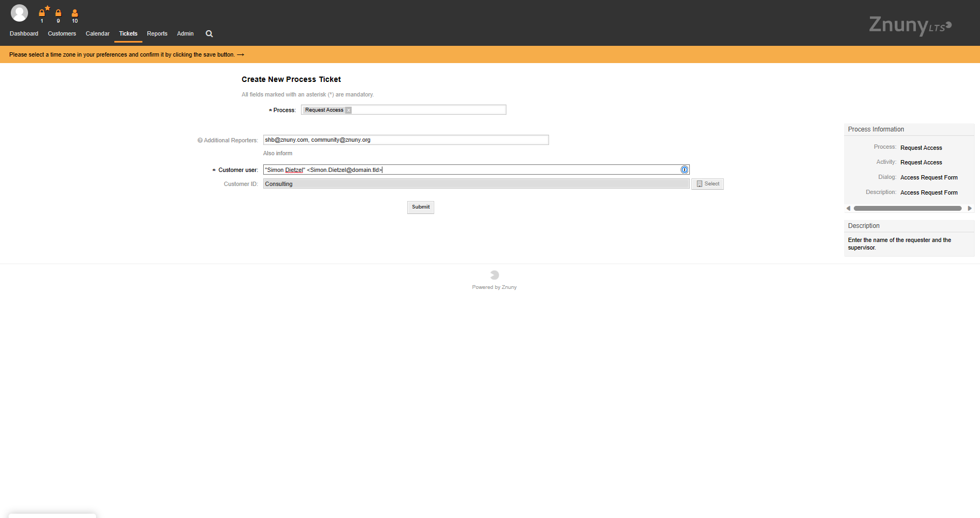Open the Customers menu
Image resolution: width=980 pixels, height=518 pixels.
click(x=62, y=33)
